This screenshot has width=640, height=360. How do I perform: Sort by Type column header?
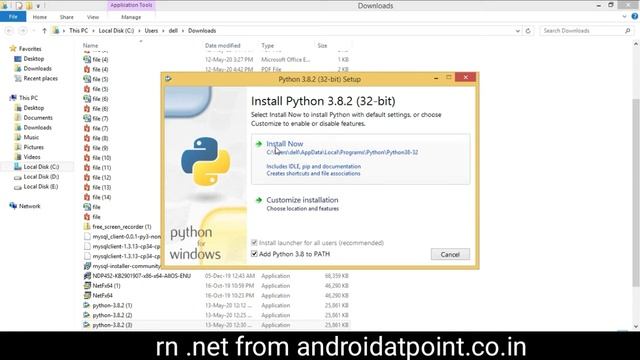point(268,46)
